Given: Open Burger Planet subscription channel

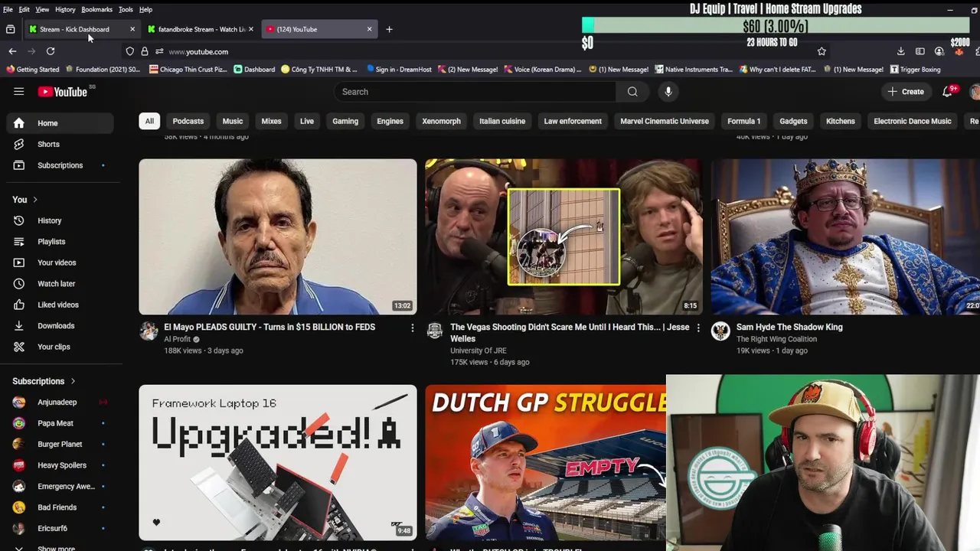Looking at the screenshot, I should (60, 445).
